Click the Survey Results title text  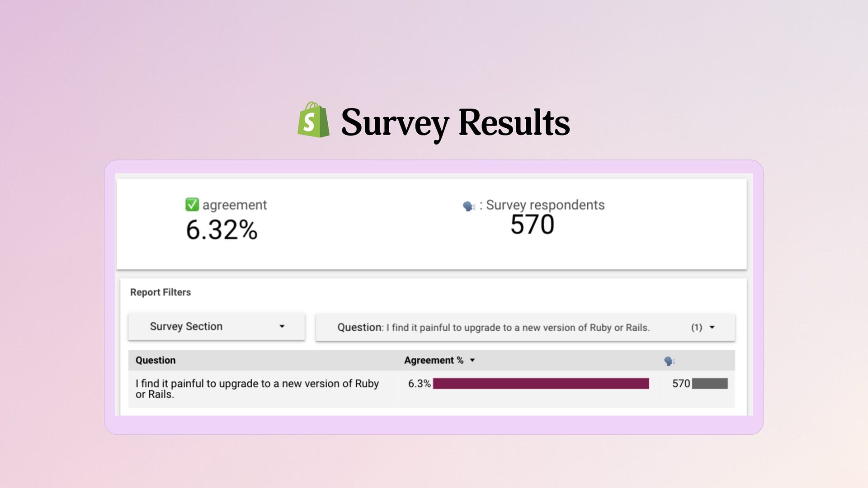tap(455, 122)
